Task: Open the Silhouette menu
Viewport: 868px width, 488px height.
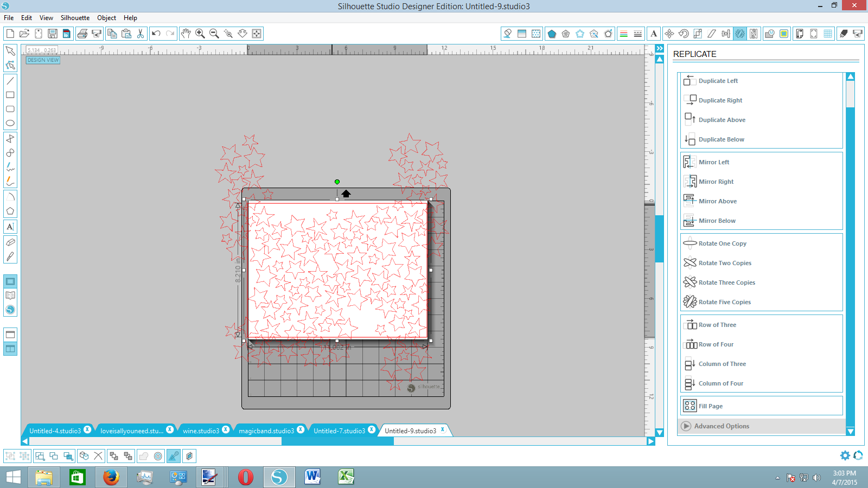Action: 75,18
